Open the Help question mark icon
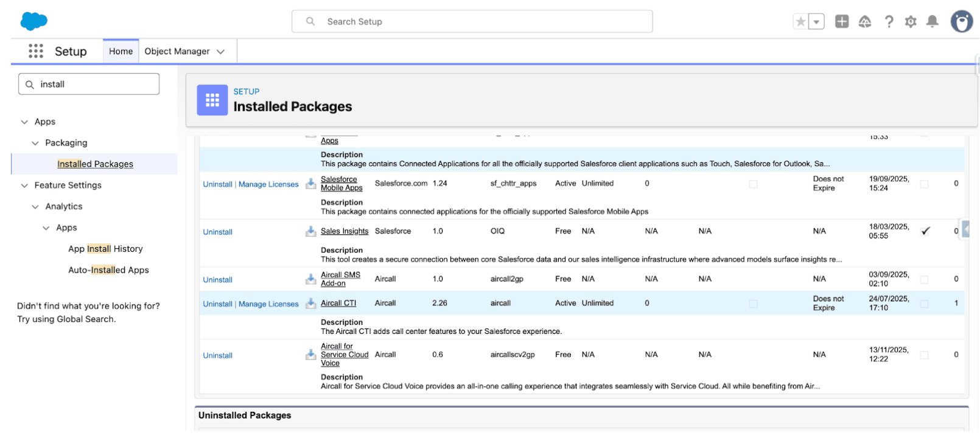 (x=889, y=22)
